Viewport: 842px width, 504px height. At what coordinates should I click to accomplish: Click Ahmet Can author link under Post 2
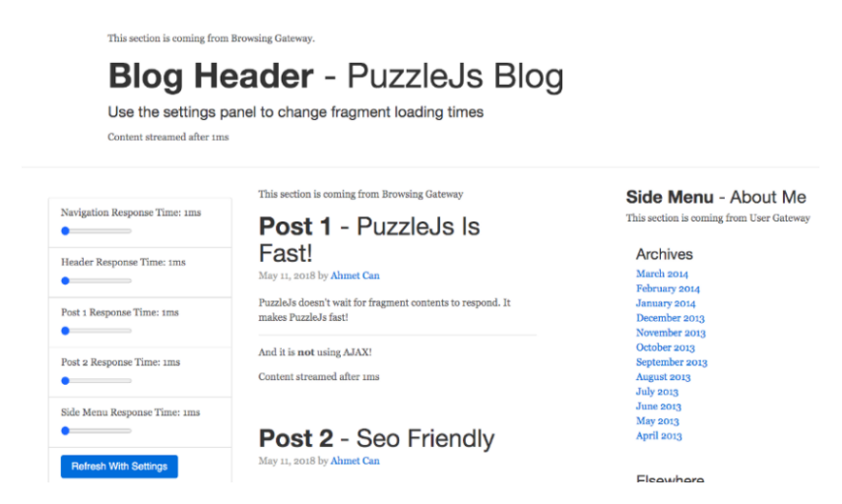tap(355, 461)
